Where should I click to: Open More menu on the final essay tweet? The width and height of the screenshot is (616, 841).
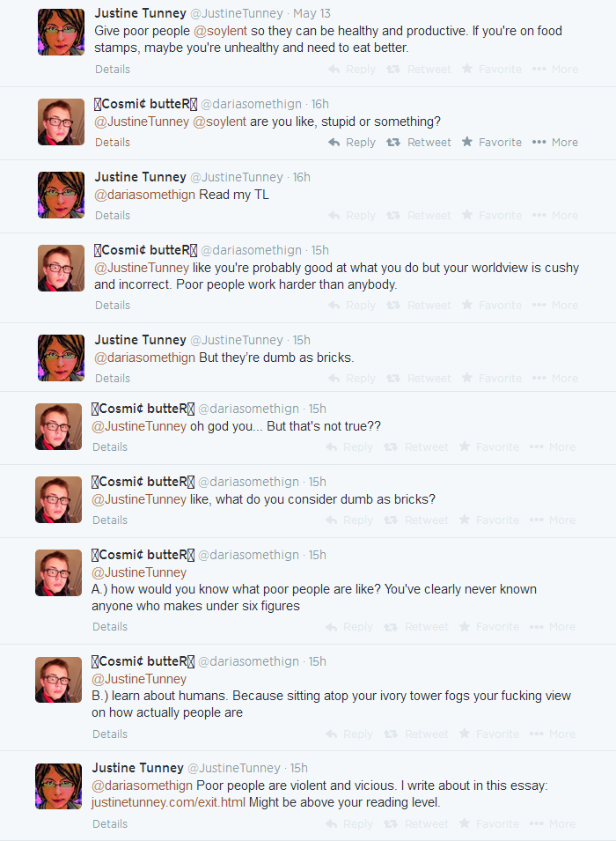click(553, 823)
